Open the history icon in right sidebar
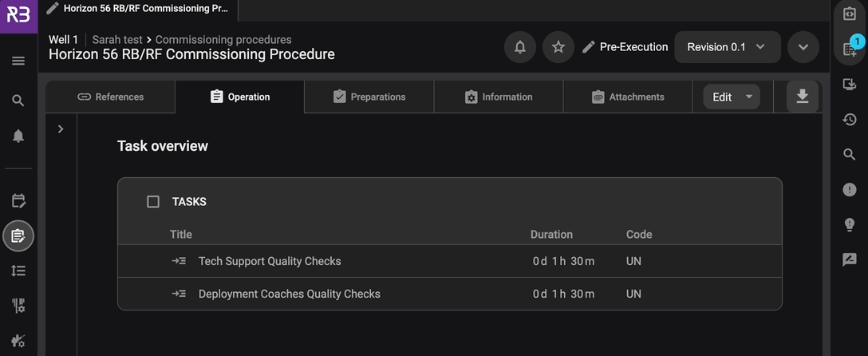This screenshot has width=868, height=356. tap(850, 120)
